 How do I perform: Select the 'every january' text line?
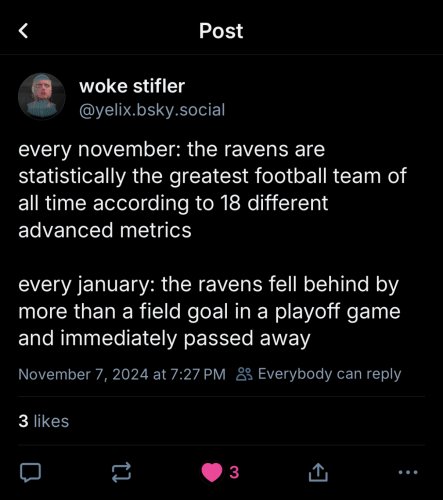pos(208,285)
